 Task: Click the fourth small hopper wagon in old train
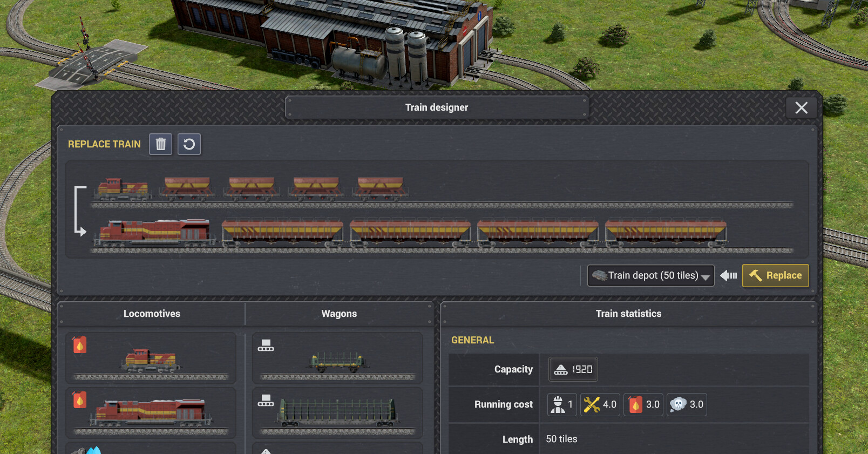click(x=381, y=189)
